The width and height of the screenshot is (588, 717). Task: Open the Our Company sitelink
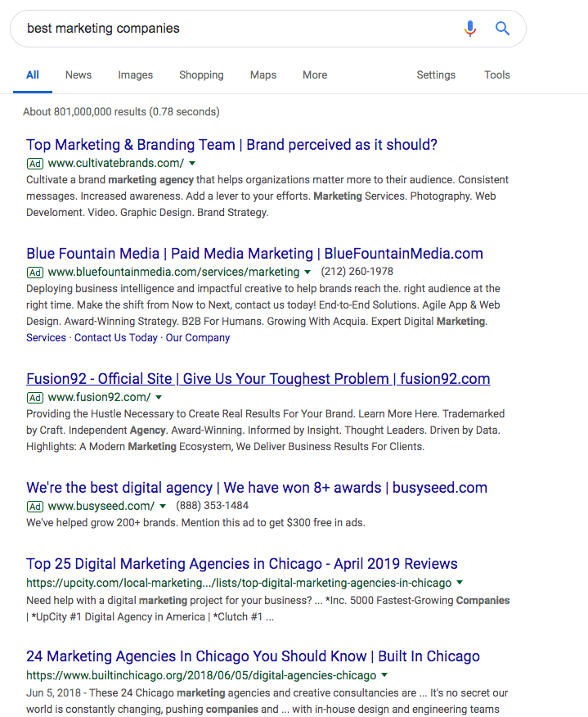[197, 337]
